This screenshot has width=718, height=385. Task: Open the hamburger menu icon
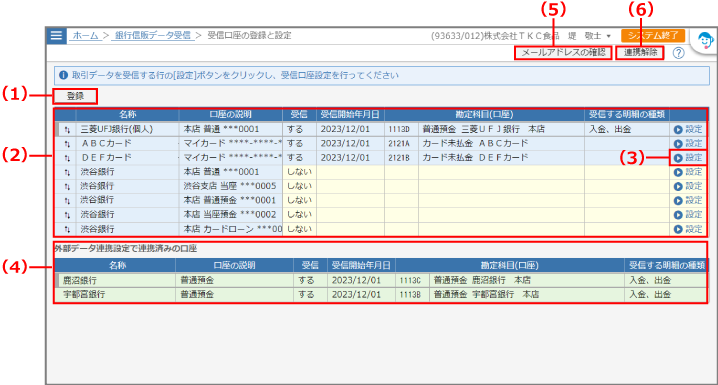coord(56,35)
